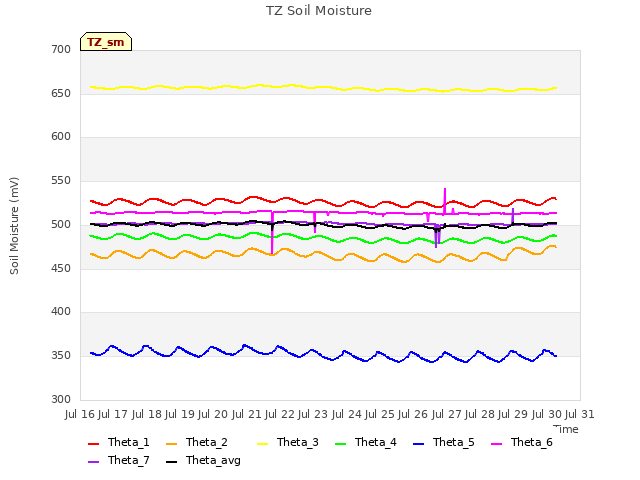The height and width of the screenshot is (480, 640).
Task: Click the 300 y-axis tick label
Action: coord(61,399)
